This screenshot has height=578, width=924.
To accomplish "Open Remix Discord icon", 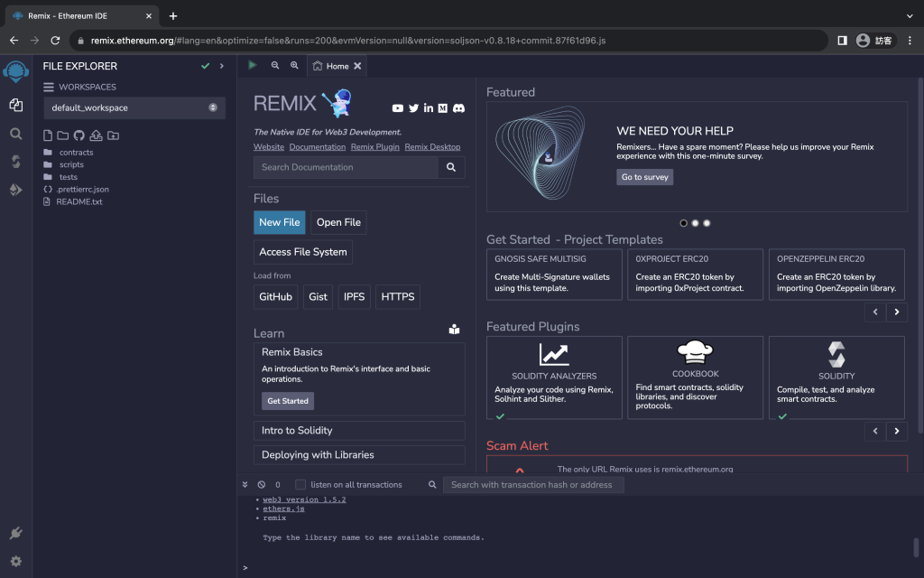I will pyautogui.click(x=458, y=108).
